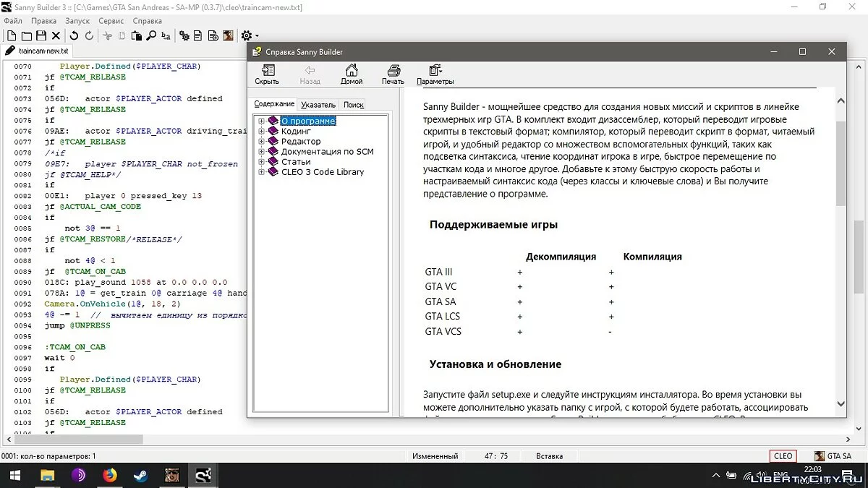Screen dimensions: 868x488
Task: Expand the Кодинг tree node
Action: 261,132
